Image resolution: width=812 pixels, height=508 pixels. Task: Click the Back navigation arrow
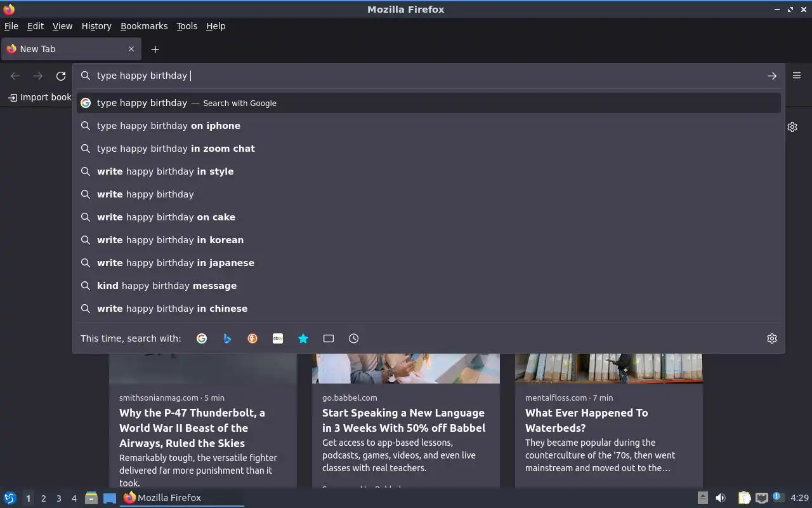[x=15, y=76]
